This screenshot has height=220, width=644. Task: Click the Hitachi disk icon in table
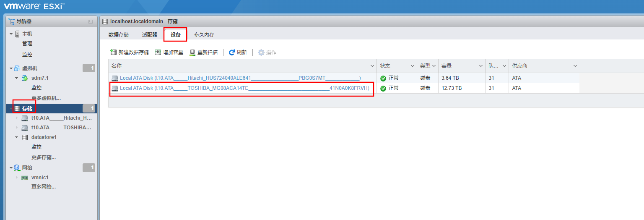[x=115, y=78]
